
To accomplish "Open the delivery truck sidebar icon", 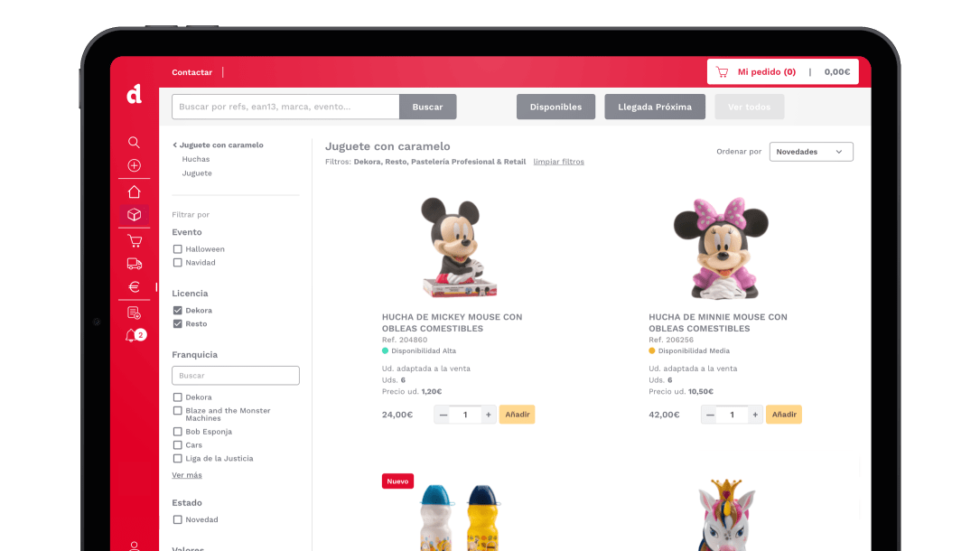I will [x=135, y=264].
